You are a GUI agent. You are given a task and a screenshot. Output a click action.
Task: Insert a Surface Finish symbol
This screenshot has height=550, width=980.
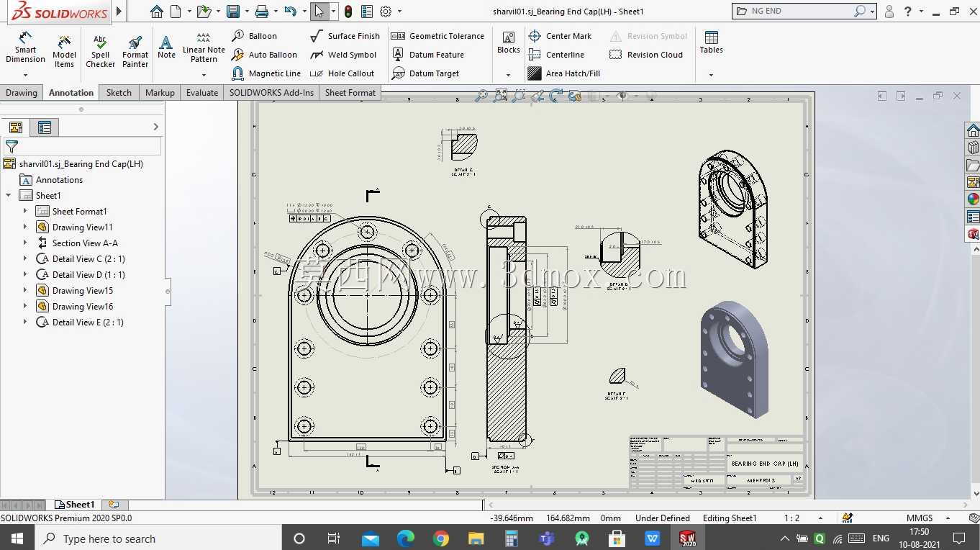(345, 36)
